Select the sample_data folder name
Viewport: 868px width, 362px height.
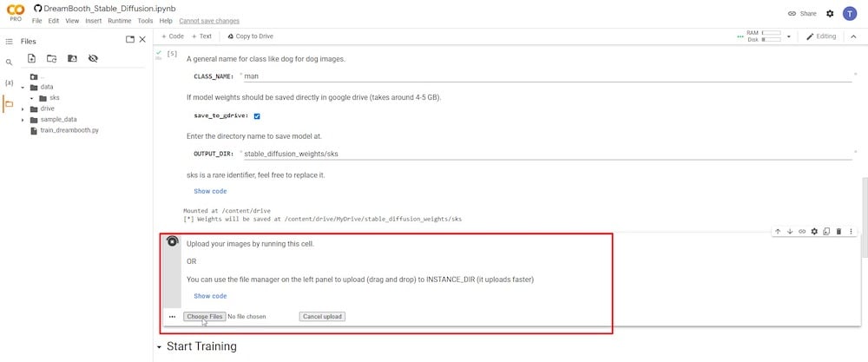point(58,120)
